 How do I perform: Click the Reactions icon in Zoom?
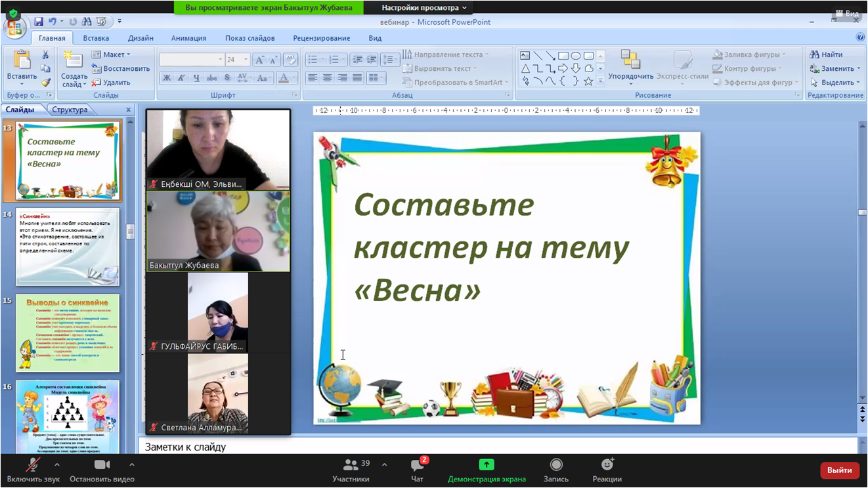pyautogui.click(x=607, y=465)
